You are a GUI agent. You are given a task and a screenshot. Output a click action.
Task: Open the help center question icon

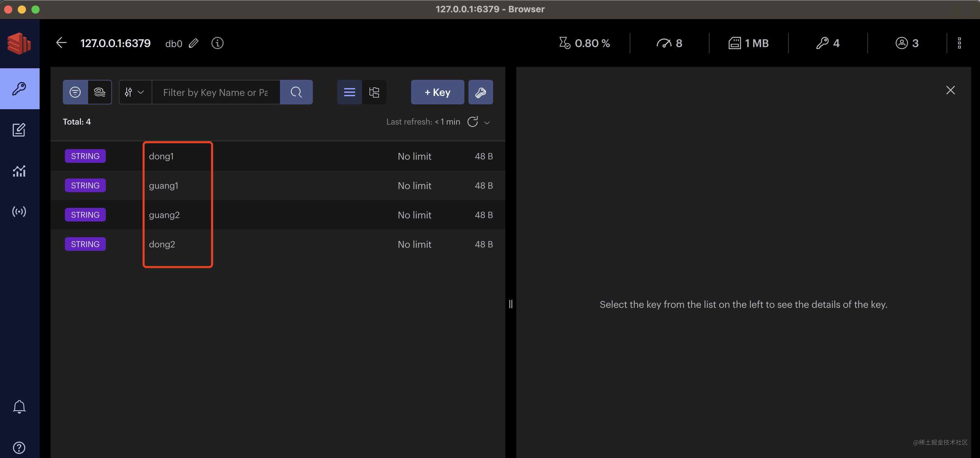(x=19, y=447)
